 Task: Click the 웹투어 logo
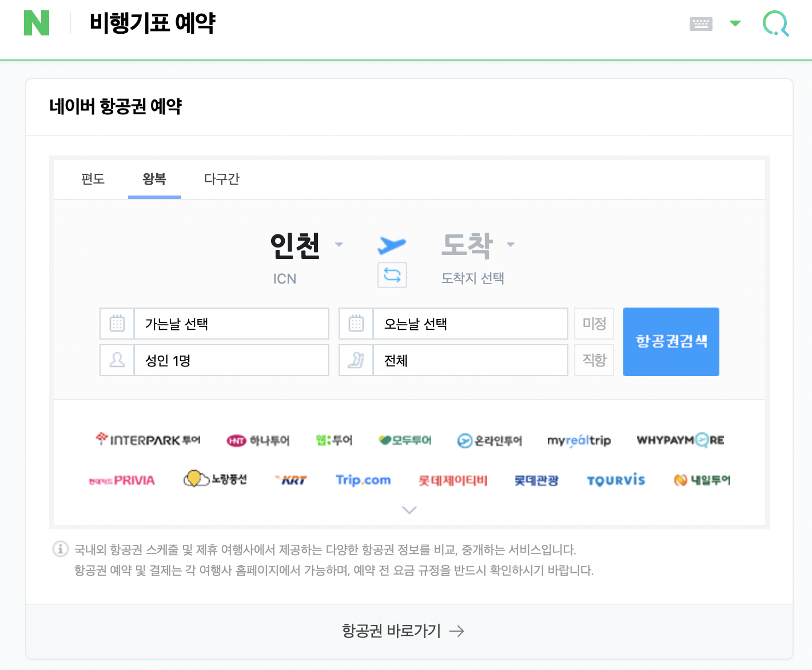tap(335, 440)
